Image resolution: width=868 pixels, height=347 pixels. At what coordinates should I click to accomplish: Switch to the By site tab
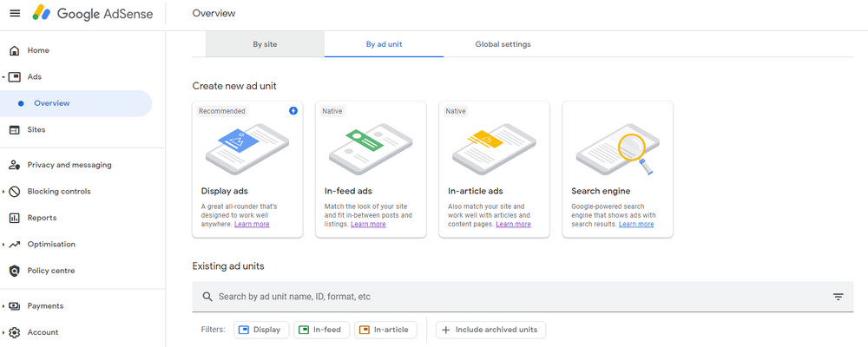tap(265, 44)
